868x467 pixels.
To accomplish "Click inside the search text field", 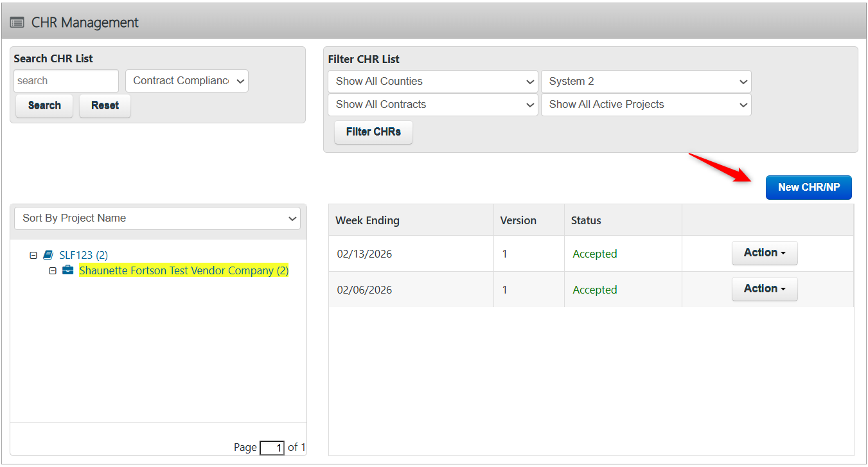I will click(x=66, y=80).
